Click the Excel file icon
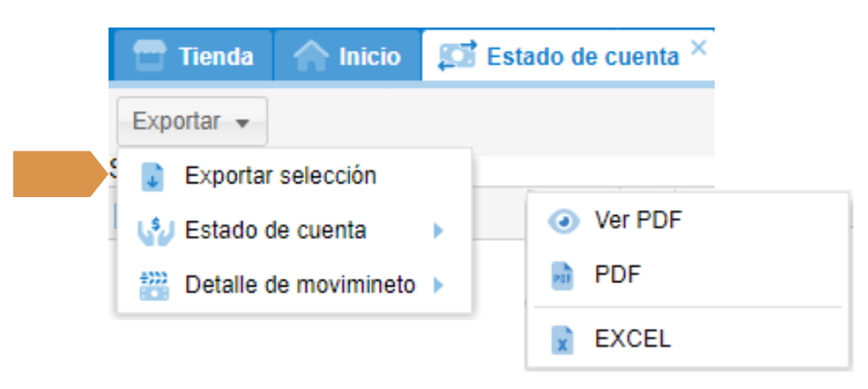Viewport: 868px width, 389px height. [x=562, y=339]
